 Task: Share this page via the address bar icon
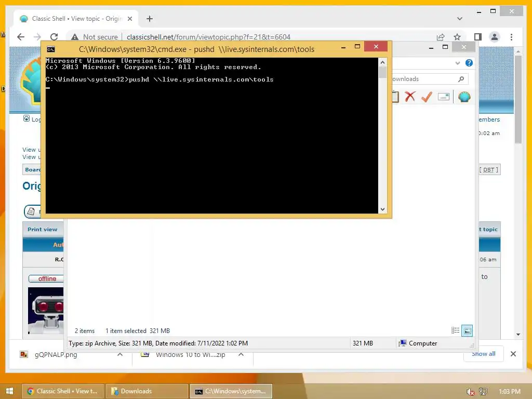(x=441, y=37)
